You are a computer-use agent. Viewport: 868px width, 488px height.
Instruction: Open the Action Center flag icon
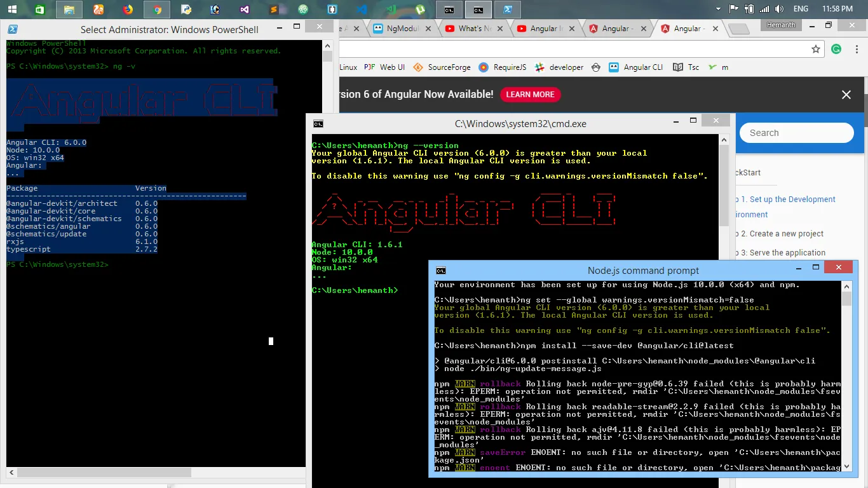733,9
